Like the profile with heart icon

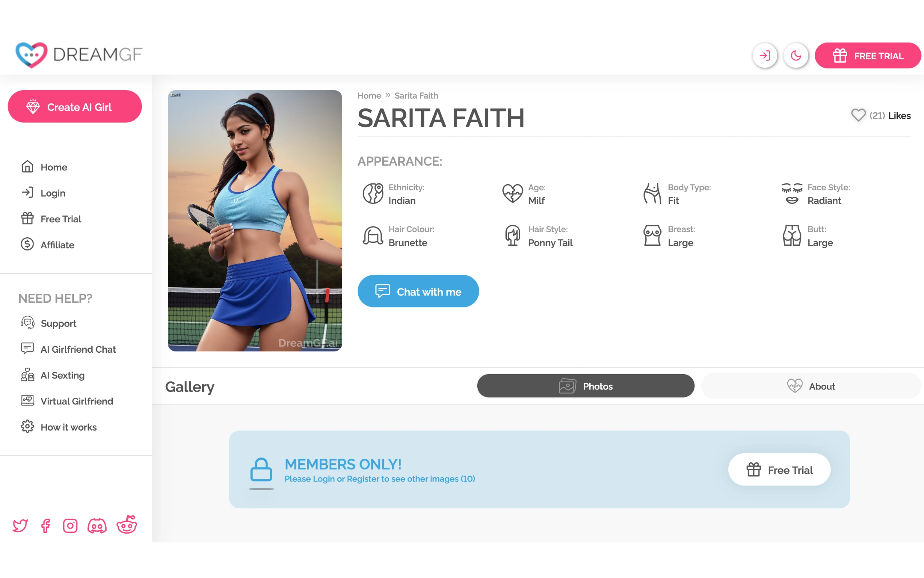[858, 115]
